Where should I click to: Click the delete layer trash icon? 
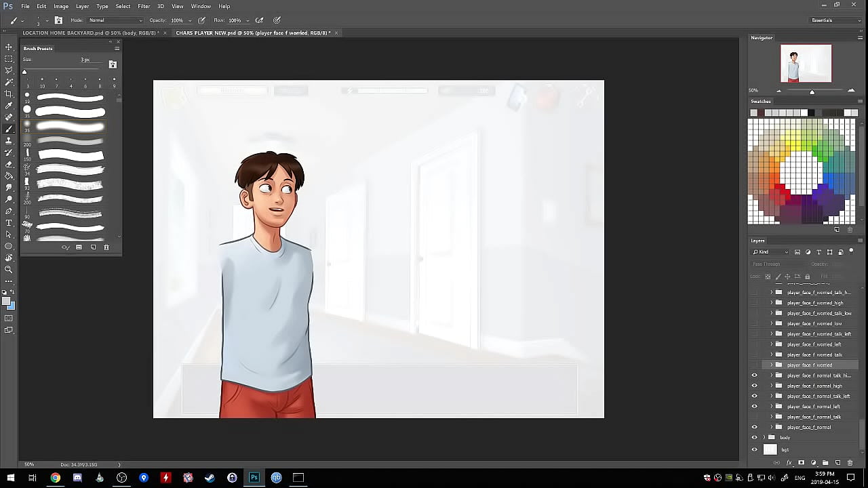[x=850, y=463]
